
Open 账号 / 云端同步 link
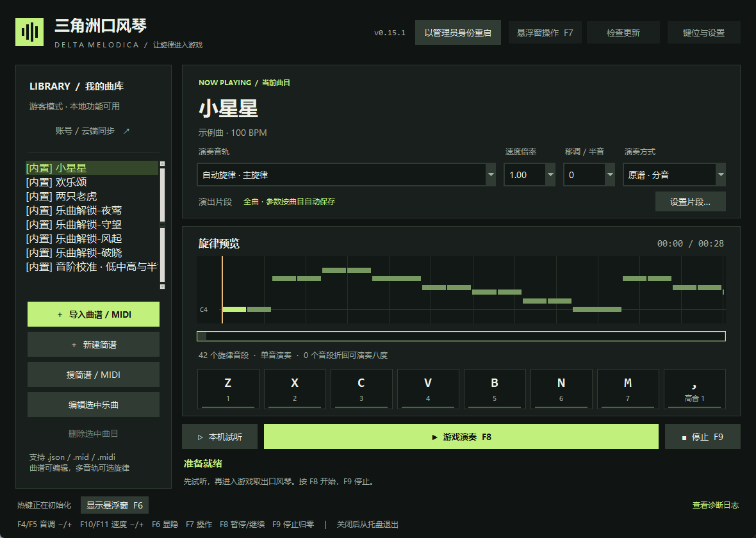(x=93, y=131)
